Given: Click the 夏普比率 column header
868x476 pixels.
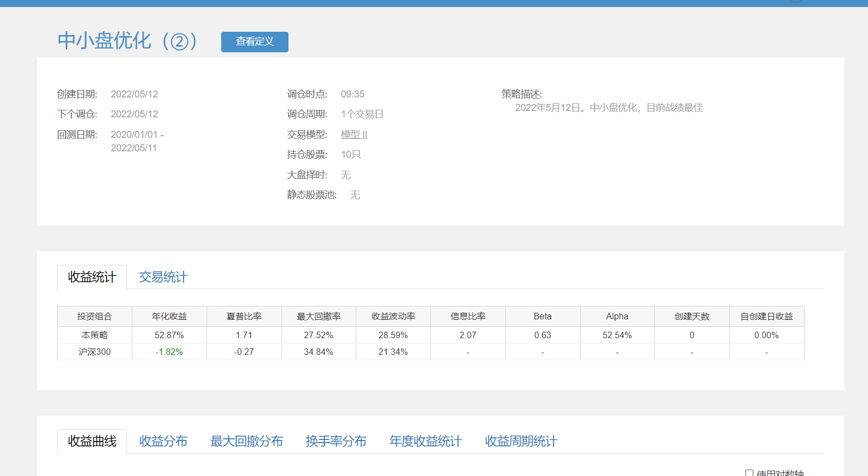Looking at the screenshot, I should coord(244,317).
